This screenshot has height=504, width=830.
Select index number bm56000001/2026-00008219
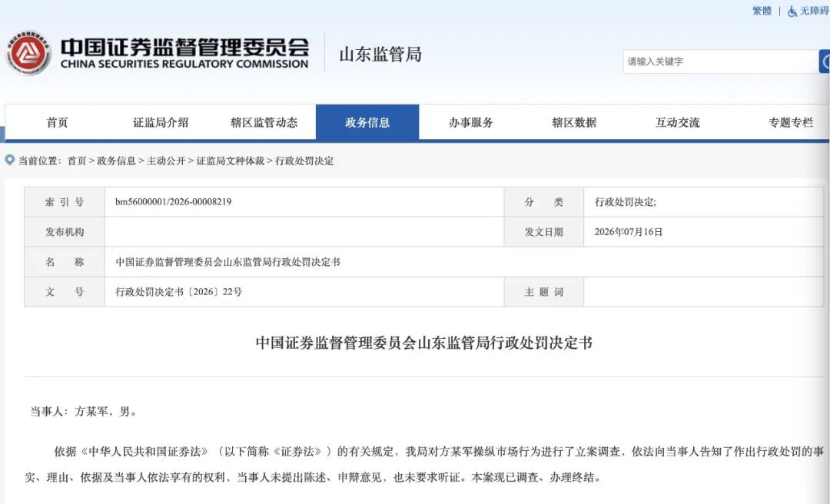[174, 202]
